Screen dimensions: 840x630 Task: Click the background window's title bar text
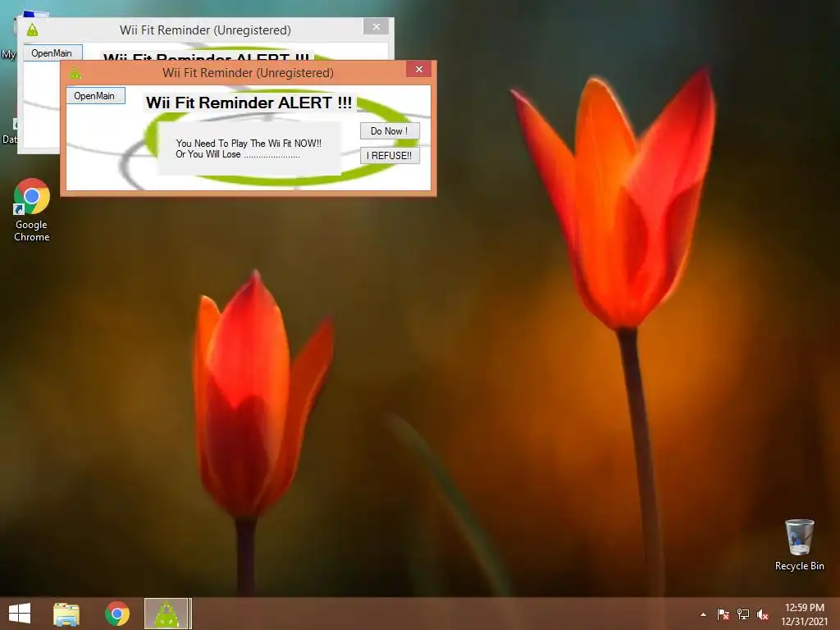pyautogui.click(x=205, y=30)
